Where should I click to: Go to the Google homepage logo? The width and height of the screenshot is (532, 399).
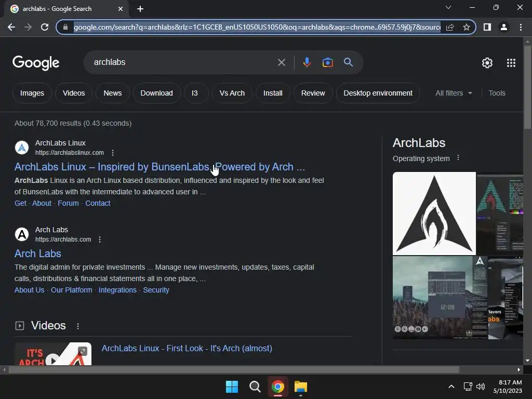36,63
